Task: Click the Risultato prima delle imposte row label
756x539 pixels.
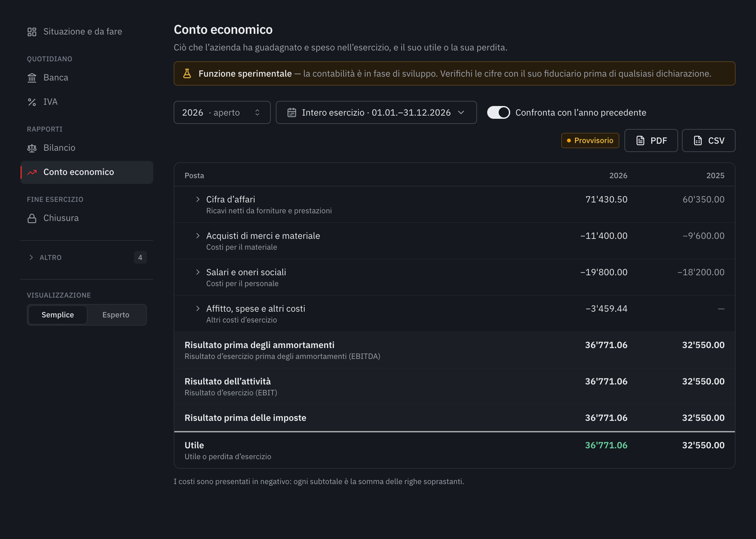Action: [x=245, y=418]
